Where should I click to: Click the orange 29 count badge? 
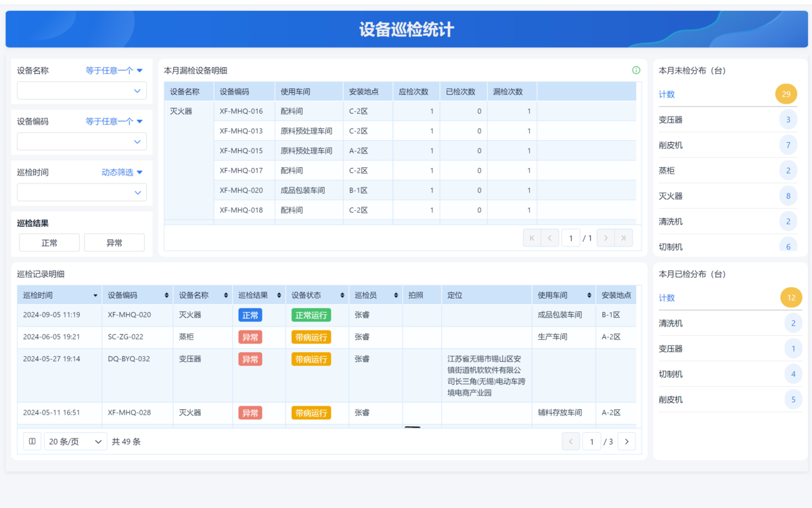coord(786,94)
